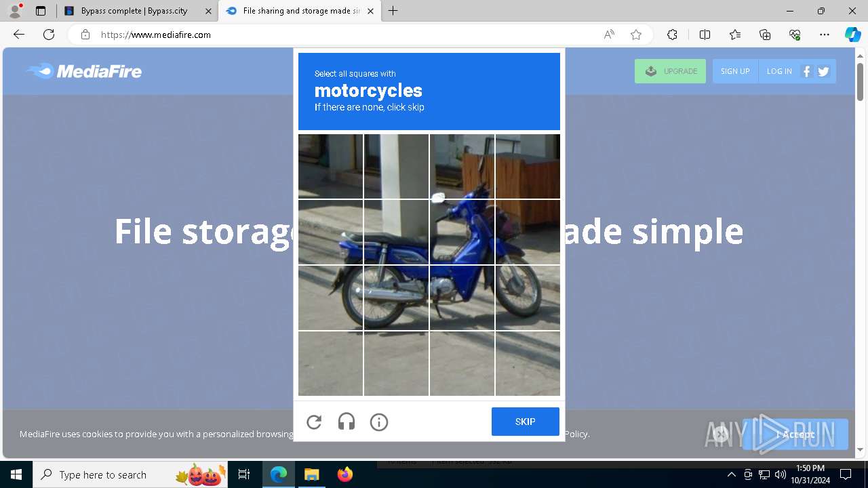Open File Explorer from the taskbar

[311, 474]
